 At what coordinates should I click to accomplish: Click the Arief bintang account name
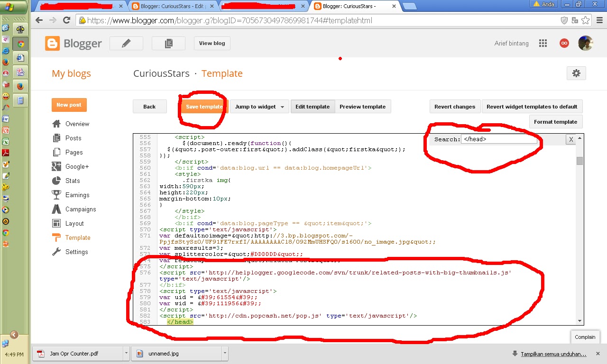[x=511, y=43]
